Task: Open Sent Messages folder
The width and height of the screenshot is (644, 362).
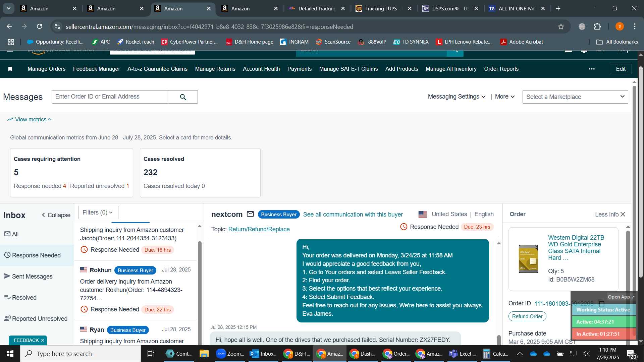Action: pyautogui.click(x=37, y=276)
